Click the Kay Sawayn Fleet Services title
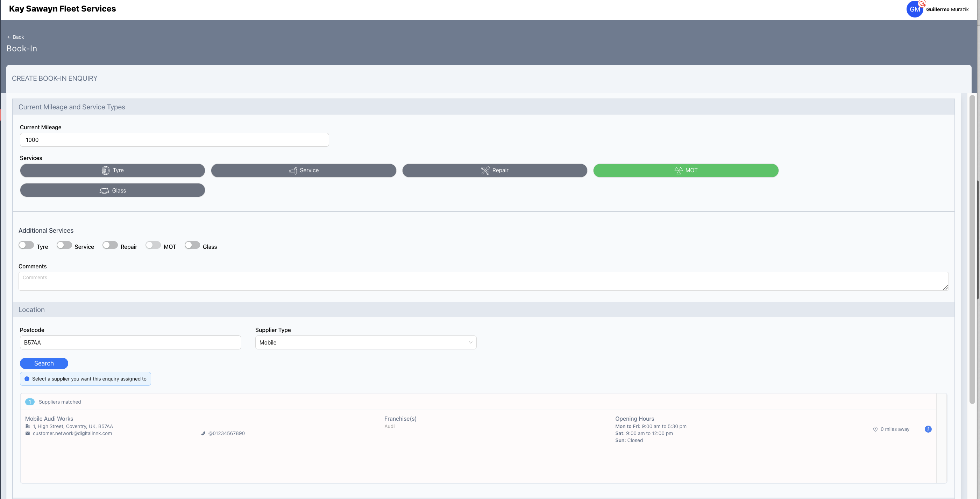Viewport: 980px width, 499px height. 62,9
